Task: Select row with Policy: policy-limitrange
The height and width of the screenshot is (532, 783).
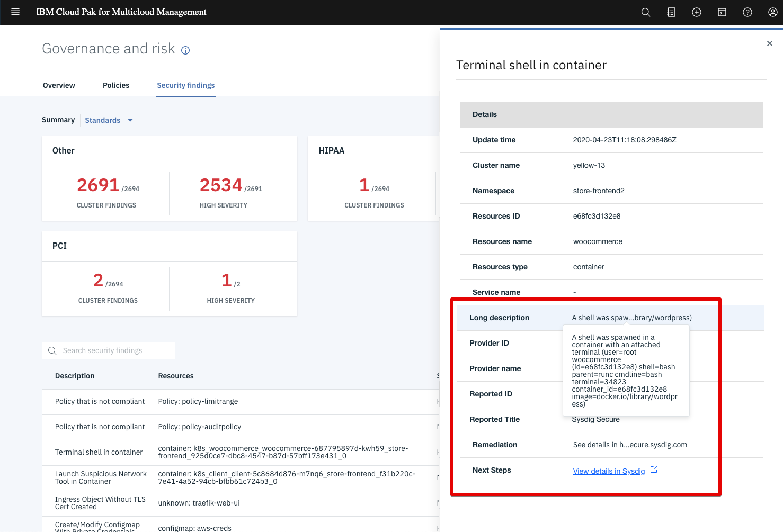Action: 241,402
